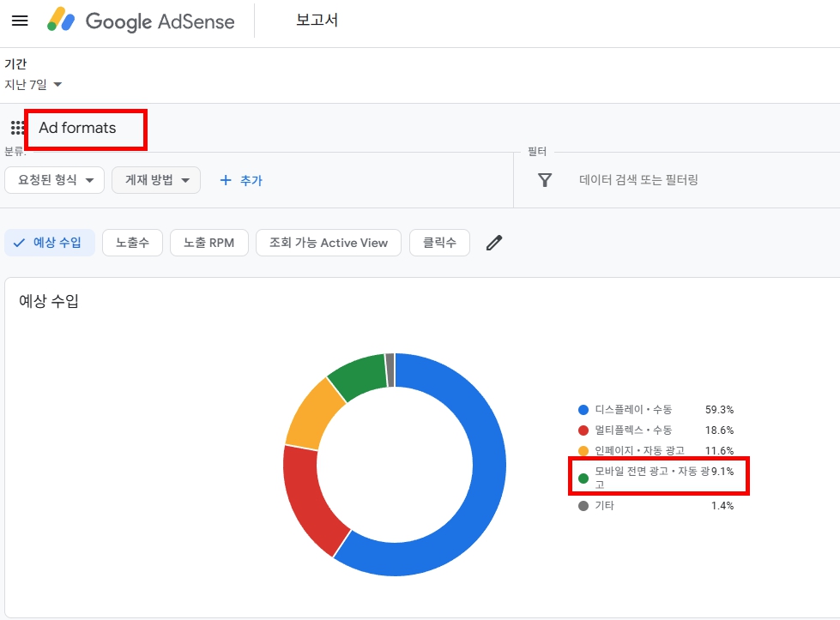Open the report grid icon beside Ad formats
This screenshot has height=620, width=840.
(x=17, y=128)
